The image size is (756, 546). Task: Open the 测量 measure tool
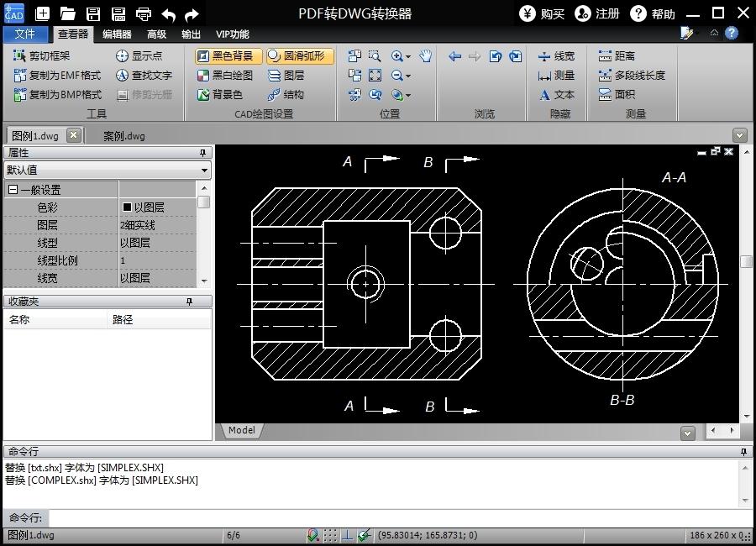click(x=556, y=76)
